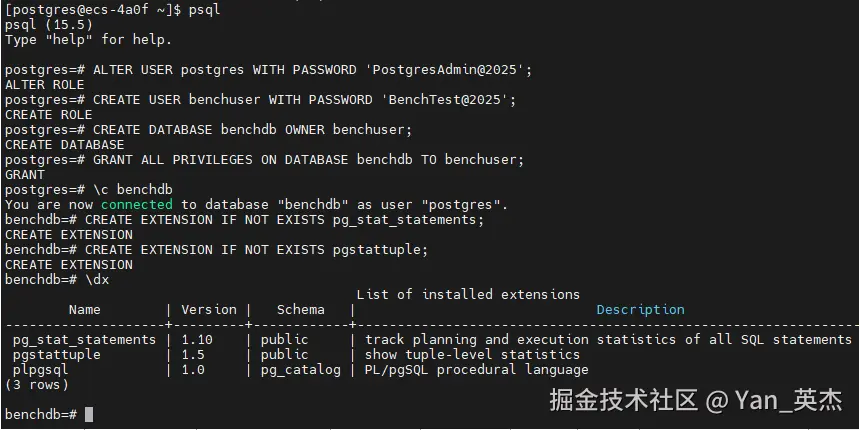Click the Type "help" for help line
This screenshot has width=859, height=430.
[88, 40]
